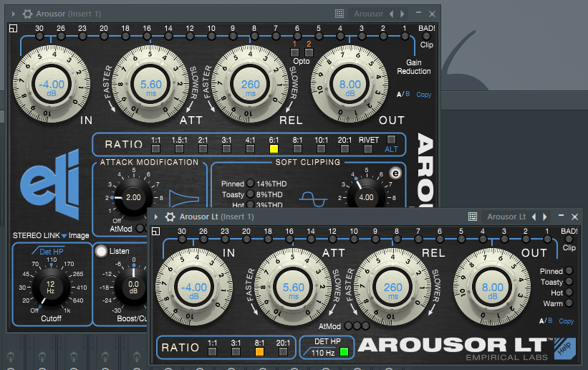This screenshot has width=588, height=370.
Task: Select 8:1 ratio in Arousor
Action: pyautogui.click(x=297, y=148)
